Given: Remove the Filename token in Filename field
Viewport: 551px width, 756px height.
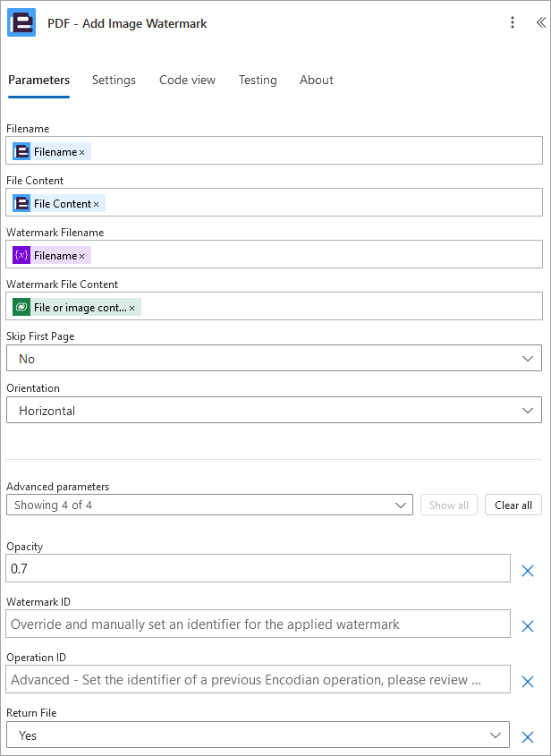Looking at the screenshot, I should click(82, 152).
